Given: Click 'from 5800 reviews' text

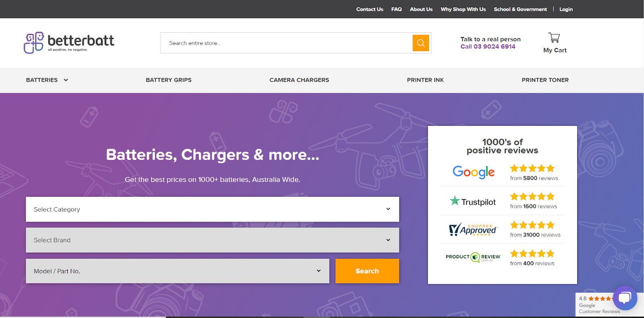Looking at the screenshot, I should (x=534, y=178).
